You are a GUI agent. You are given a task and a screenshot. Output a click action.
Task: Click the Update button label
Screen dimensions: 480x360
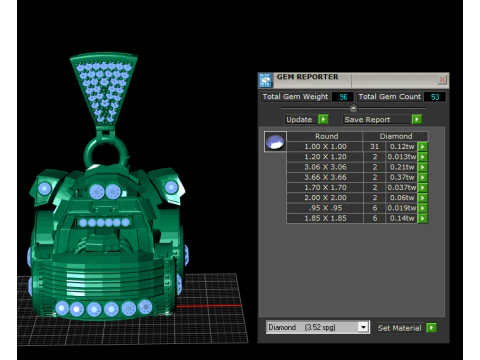pos(299,120)
